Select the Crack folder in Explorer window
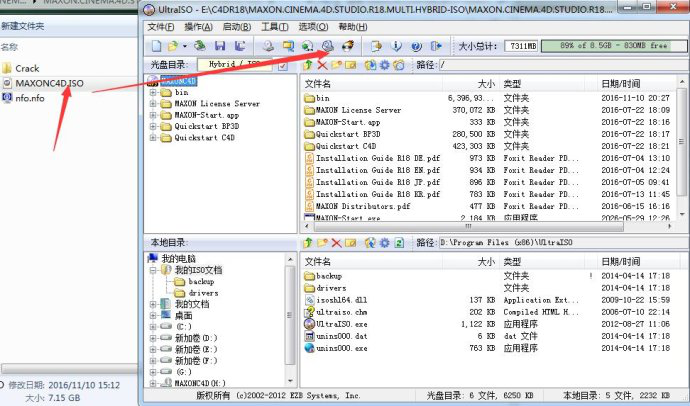The height and width of the screenshot is (406, 690). tap(22, 69)
